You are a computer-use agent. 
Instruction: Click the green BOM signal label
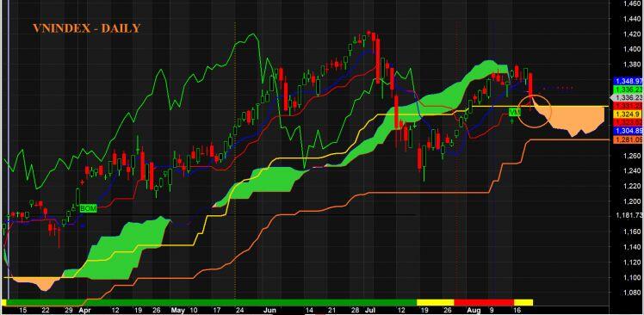(89, 208)
